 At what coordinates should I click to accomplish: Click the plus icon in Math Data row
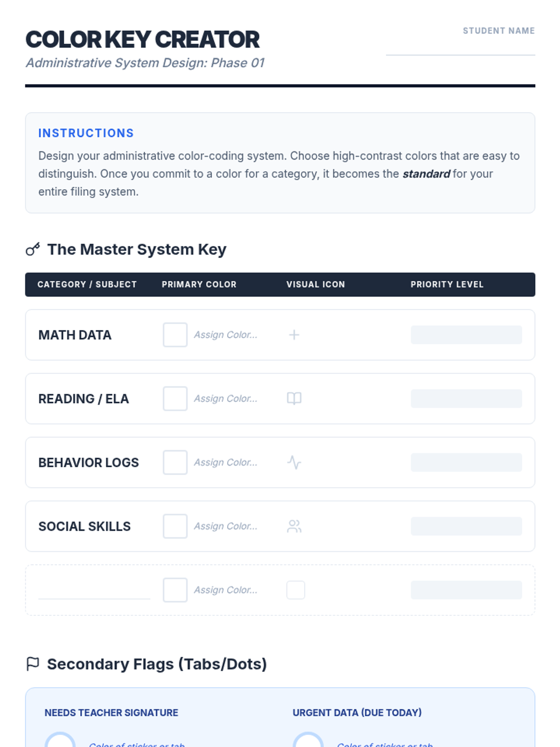(294, 335)
